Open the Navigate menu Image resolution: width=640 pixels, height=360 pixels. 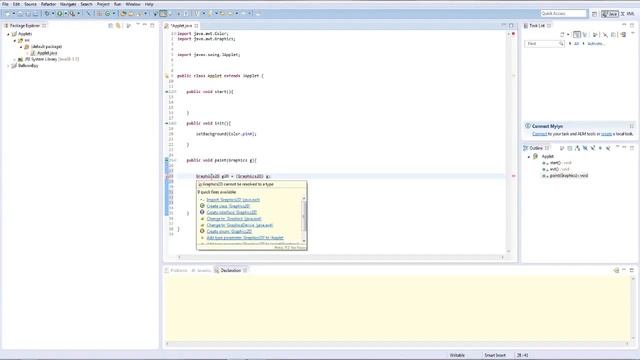[x=68, y=4]
